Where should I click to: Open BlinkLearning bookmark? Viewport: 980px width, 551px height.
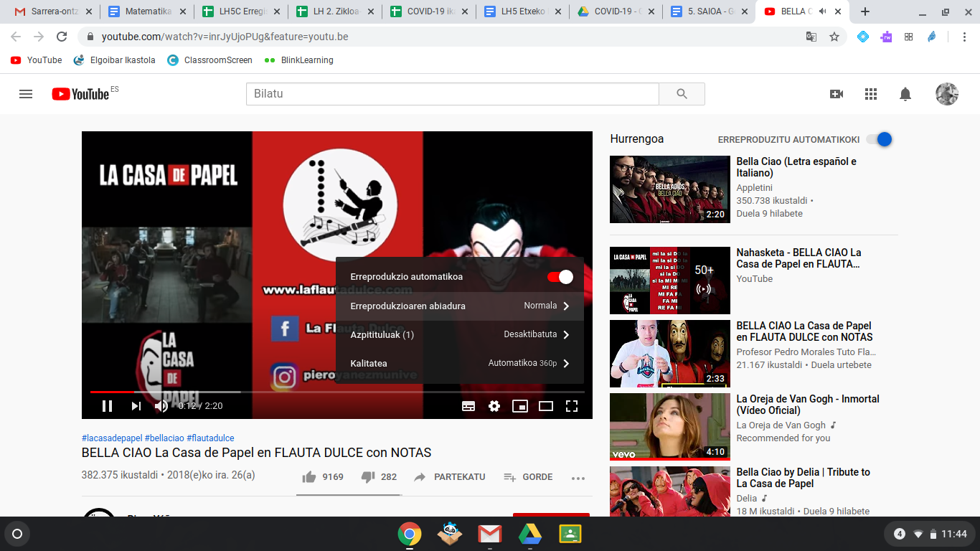point(299,60)
